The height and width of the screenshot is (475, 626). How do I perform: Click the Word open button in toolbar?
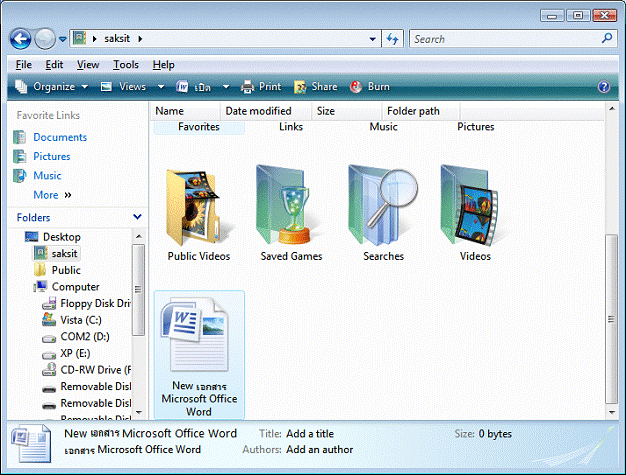194,87
